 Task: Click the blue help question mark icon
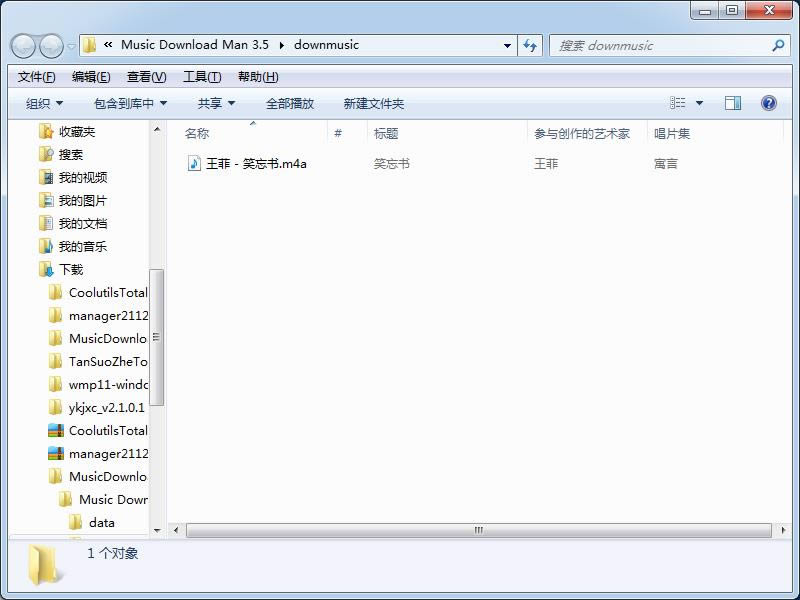click(x=768, y=103)
